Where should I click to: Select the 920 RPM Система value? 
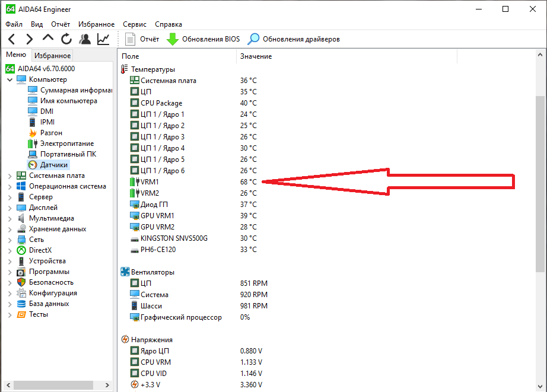(253, 294)
